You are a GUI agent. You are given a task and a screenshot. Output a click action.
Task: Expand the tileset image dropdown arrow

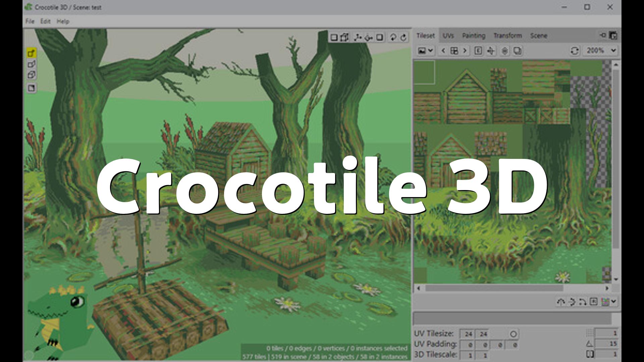click(430, 51)
